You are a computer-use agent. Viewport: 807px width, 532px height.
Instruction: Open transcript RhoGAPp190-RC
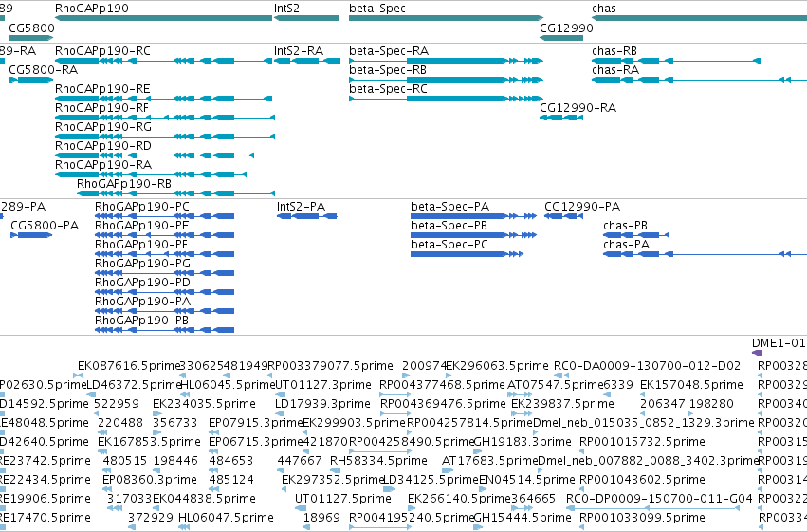163,61
